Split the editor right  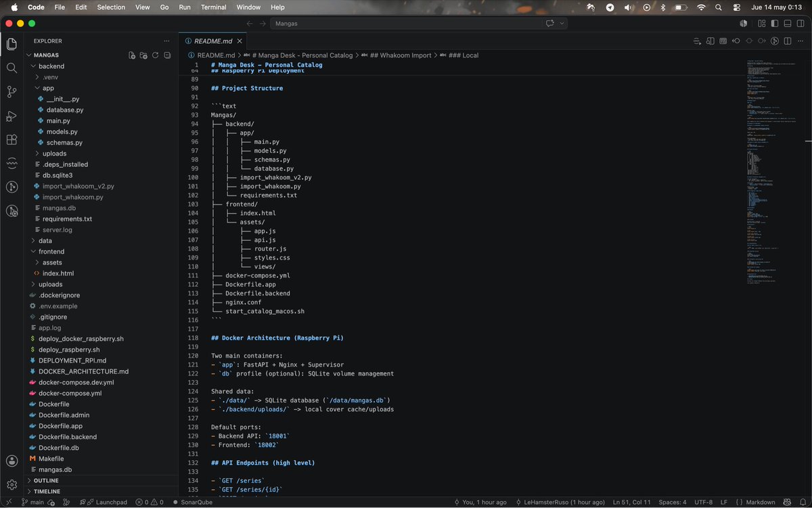click(788, 41)
